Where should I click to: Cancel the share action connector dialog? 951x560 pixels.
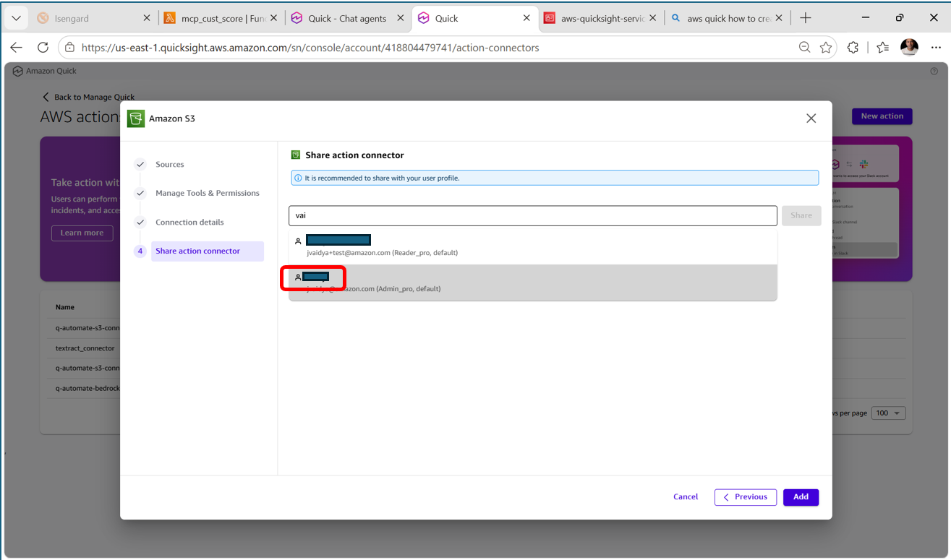coord(686,497)
